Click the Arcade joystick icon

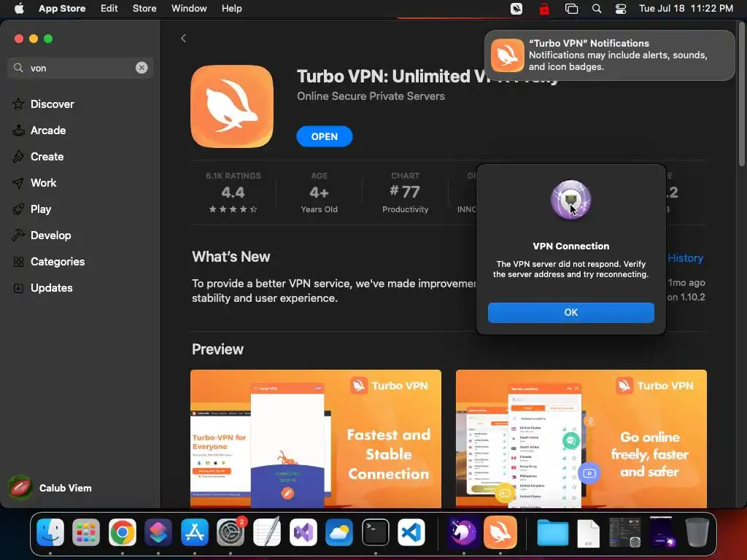pos(18,130)
